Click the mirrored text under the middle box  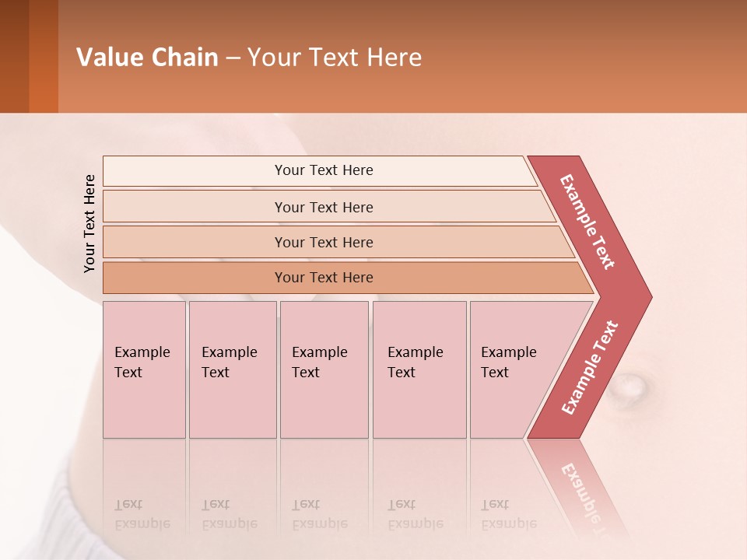coord(320,514)
